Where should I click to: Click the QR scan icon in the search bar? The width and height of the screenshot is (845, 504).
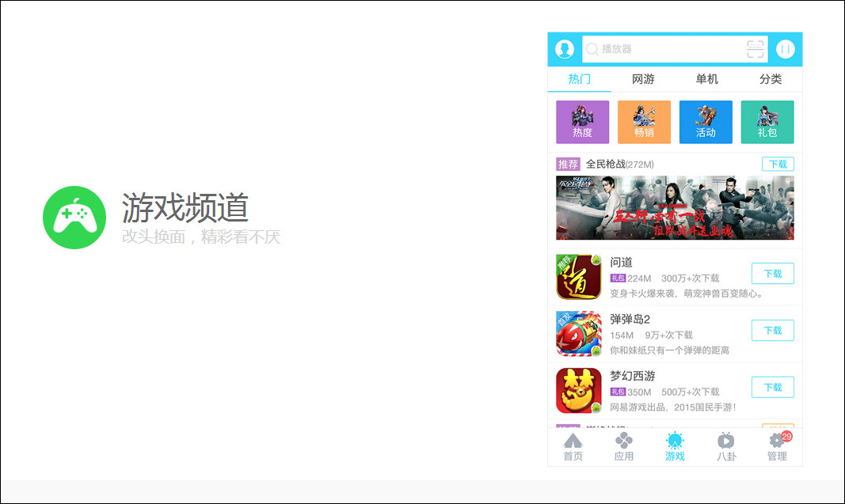756,48
